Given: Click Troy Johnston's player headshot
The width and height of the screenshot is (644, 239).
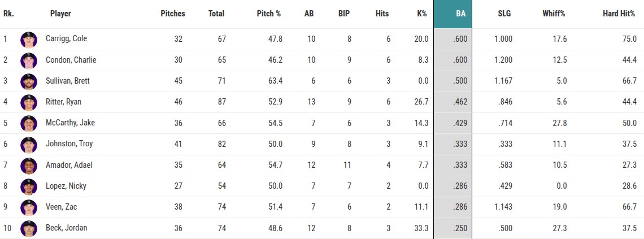Looking at the screenshot, I should coord(28,144).
